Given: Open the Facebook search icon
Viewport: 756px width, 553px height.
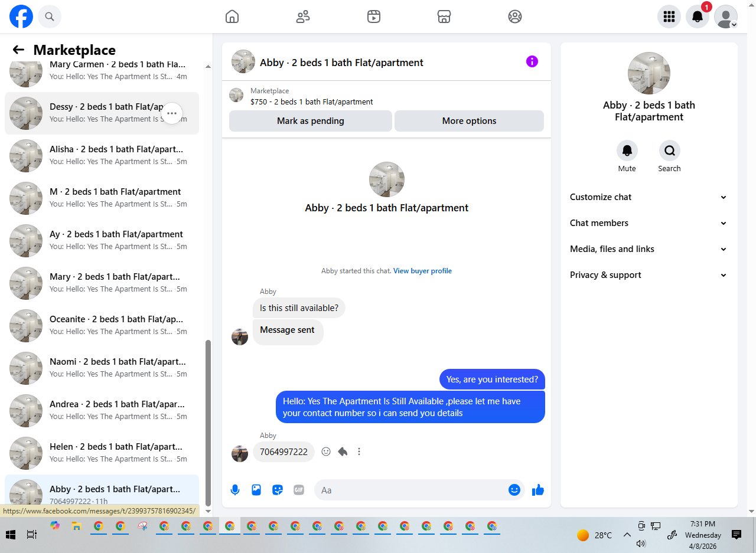Looking at the screenshot, I should click(50, 17).
